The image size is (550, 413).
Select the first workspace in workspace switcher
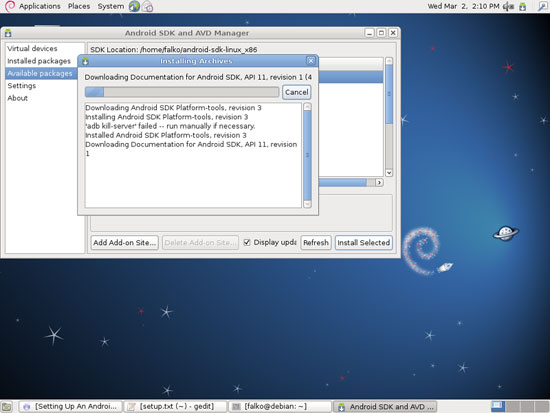497,406
